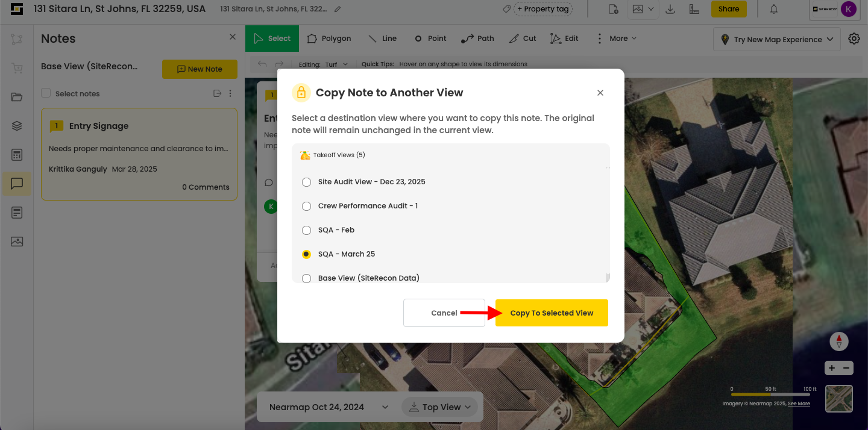
Task: Open the three-dot notes options menu
Action: (230, 93)
